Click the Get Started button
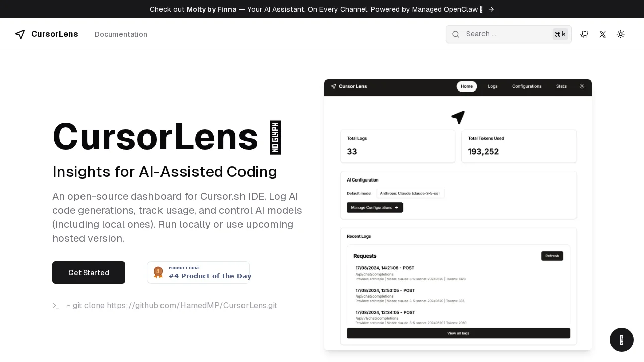The width and height of the screenshot is (644, 362). [x=89, y=272]
